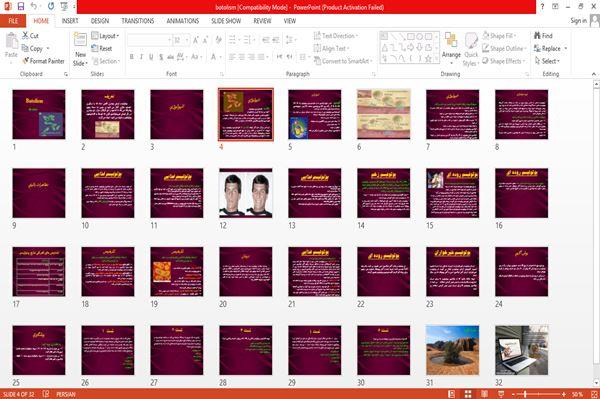
Task: Switch to the INSERT tab
Action: (x=70, y=21)
